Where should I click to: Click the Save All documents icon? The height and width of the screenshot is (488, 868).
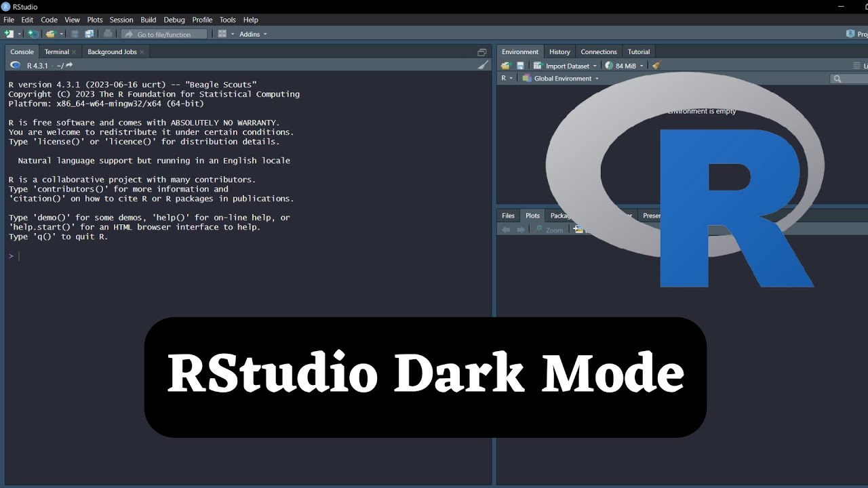point(89,34)
